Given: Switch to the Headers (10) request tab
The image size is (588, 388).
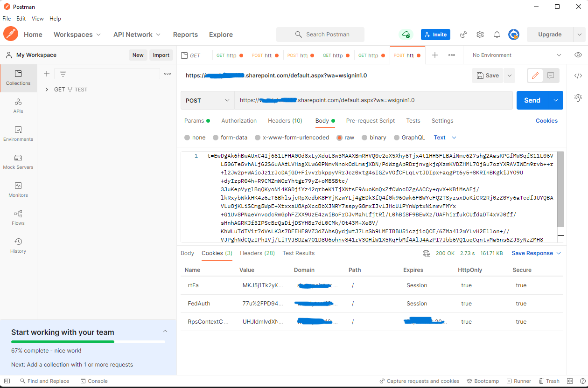Looking at the screenshot, I should (x=285, y=121).
